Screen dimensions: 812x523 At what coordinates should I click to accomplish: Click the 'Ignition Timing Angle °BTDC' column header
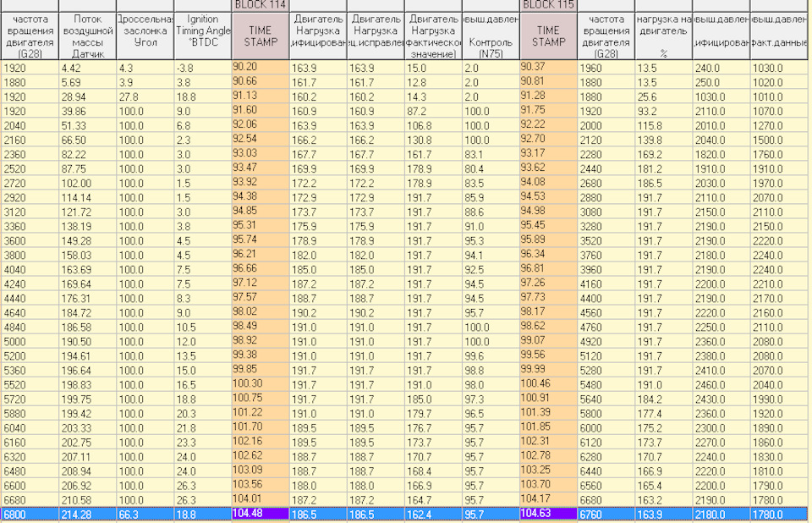pos(203,36)
